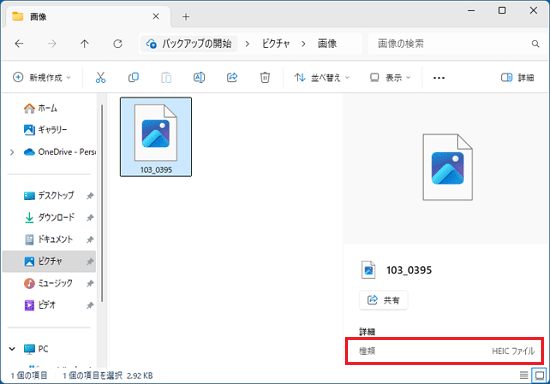Click the pin icon beside ビデオ
550x384 pixels.
click(x=90, y=305)
